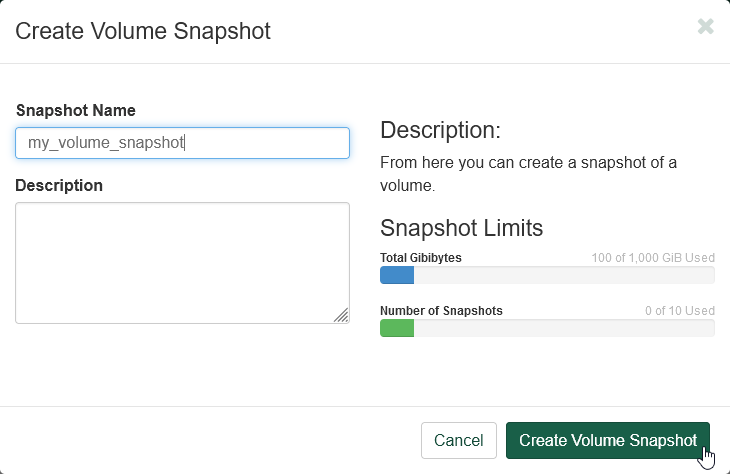Close the Create Volume Snapshot dialog
The width and height of the screenshot is (730, 474).
click(705, 27)
